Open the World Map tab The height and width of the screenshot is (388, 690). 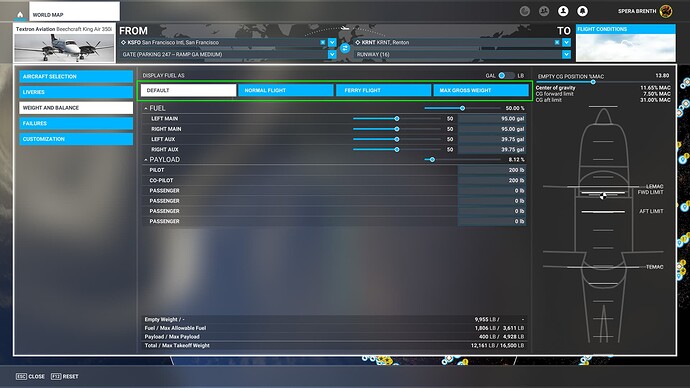tap(74, 11)
